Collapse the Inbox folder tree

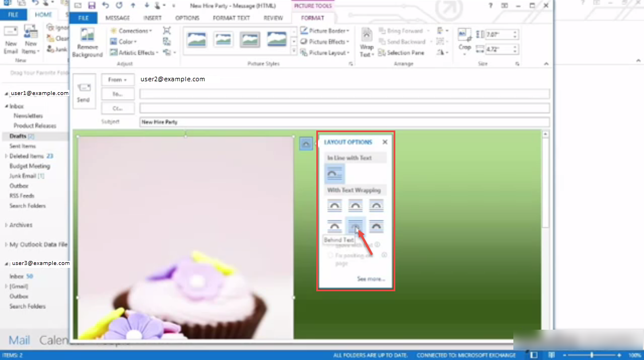tap(6, 106)
